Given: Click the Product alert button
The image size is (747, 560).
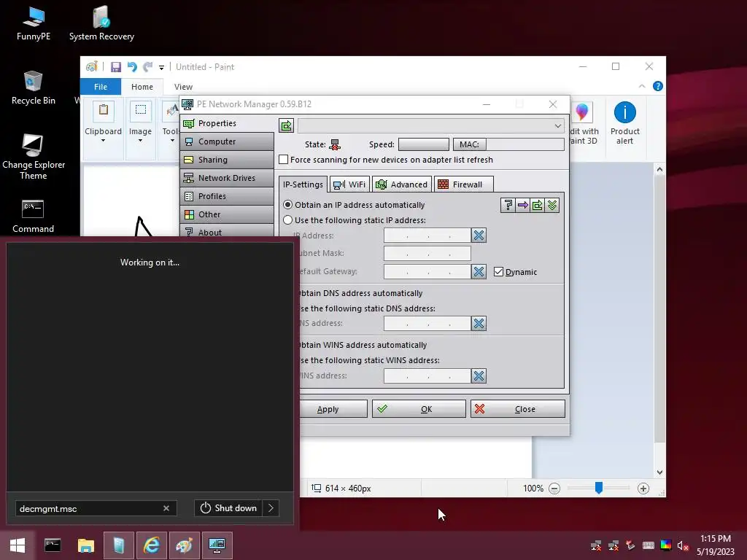Looking at the screenshot, I should (624, 122).
